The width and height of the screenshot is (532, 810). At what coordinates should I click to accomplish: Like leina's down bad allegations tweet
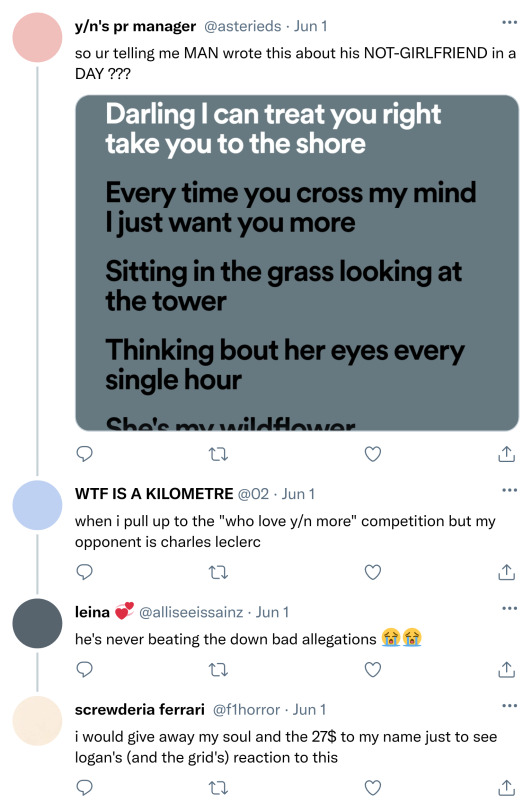[372, 669]
